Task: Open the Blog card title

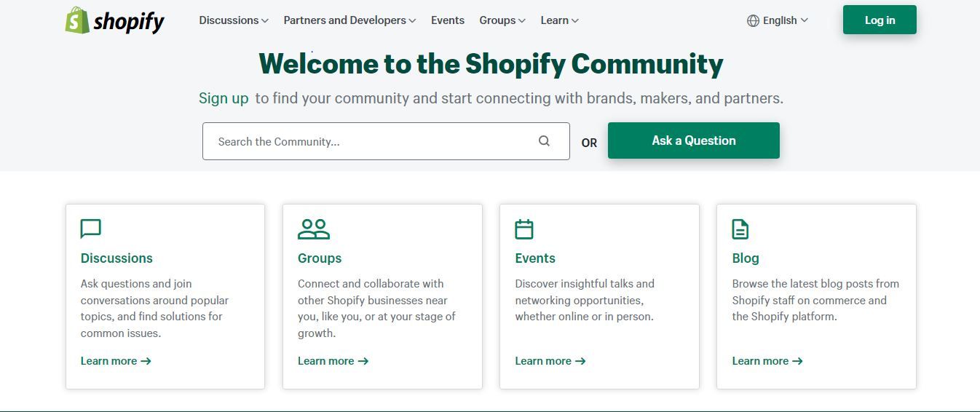Action: pos(746,258)
